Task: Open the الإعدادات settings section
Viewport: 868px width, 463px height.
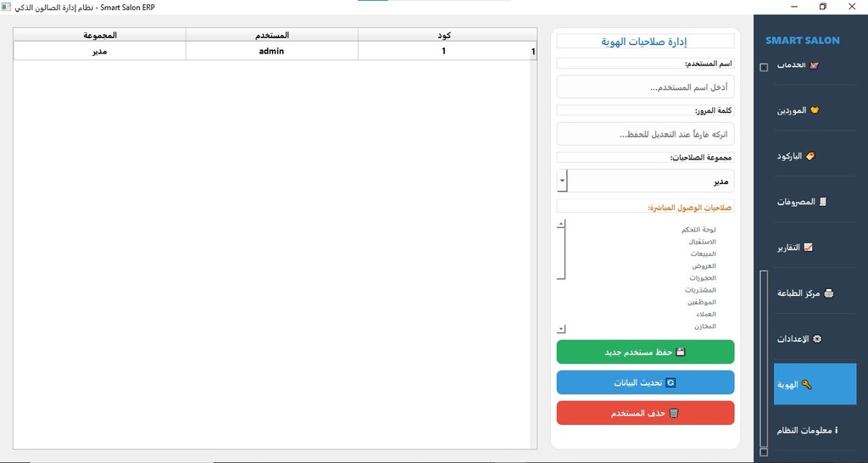Action: click(x=815, y=338)
